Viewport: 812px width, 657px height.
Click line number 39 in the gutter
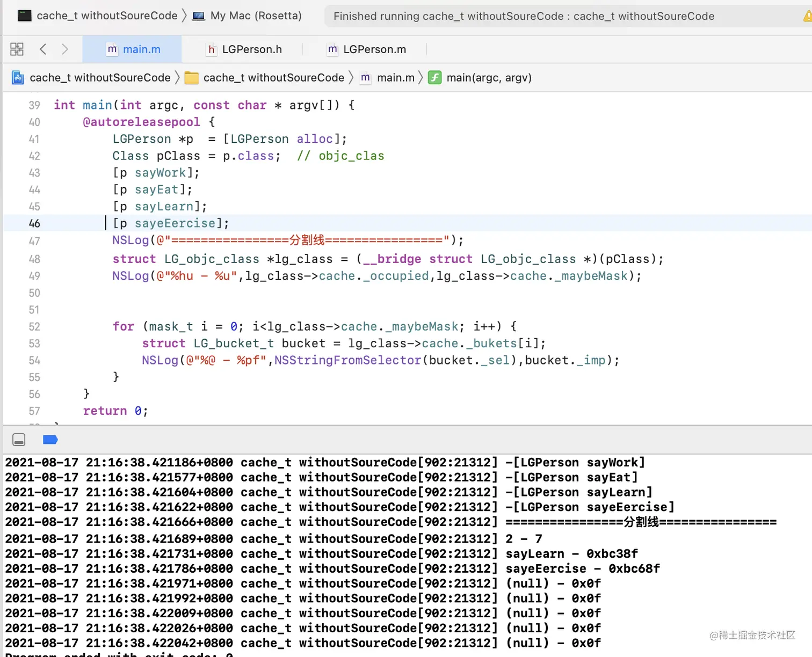point(34,105)
